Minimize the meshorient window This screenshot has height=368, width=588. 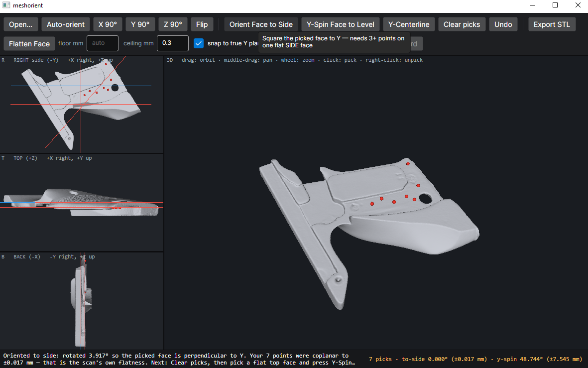[533, 5]
